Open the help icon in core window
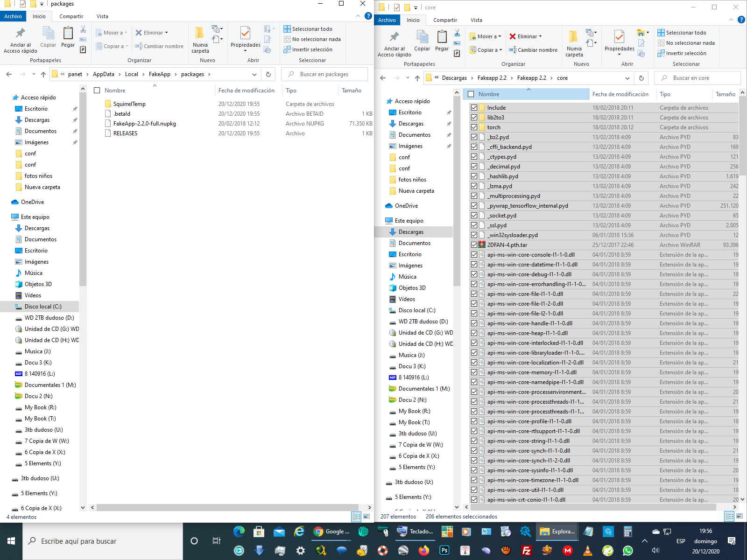 coord(741,20)
